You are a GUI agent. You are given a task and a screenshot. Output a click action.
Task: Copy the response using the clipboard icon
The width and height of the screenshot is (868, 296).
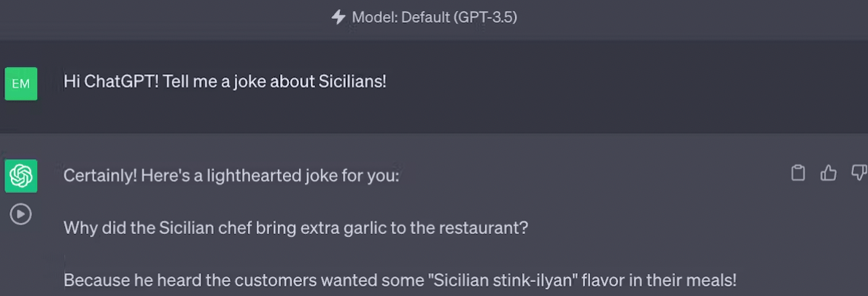(798, 174)
